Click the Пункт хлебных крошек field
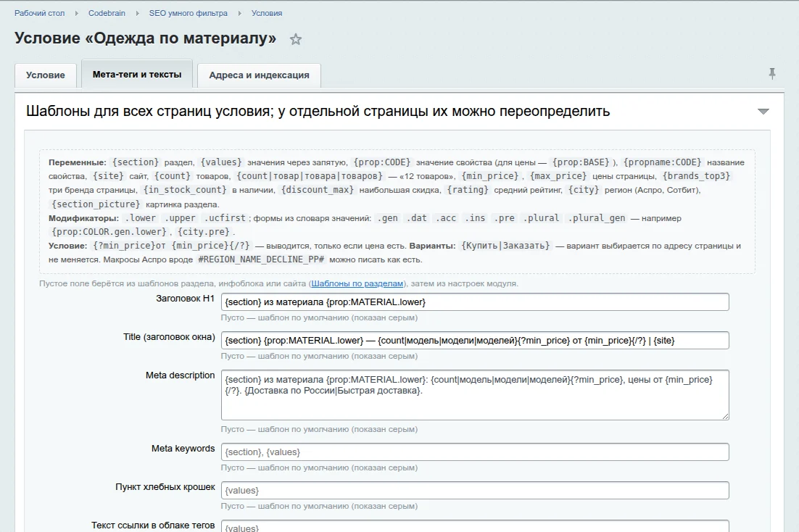 point(475,490)
